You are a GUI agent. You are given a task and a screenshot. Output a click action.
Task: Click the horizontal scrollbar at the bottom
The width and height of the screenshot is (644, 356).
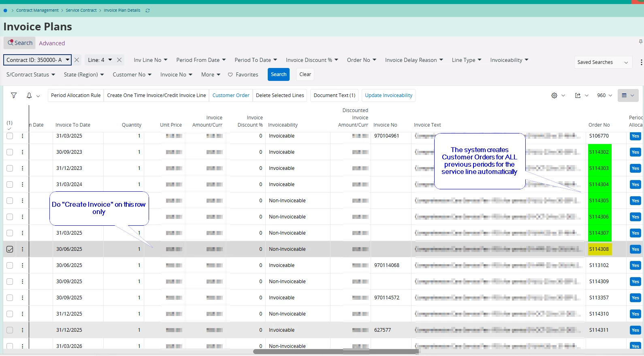coord(336,352)
